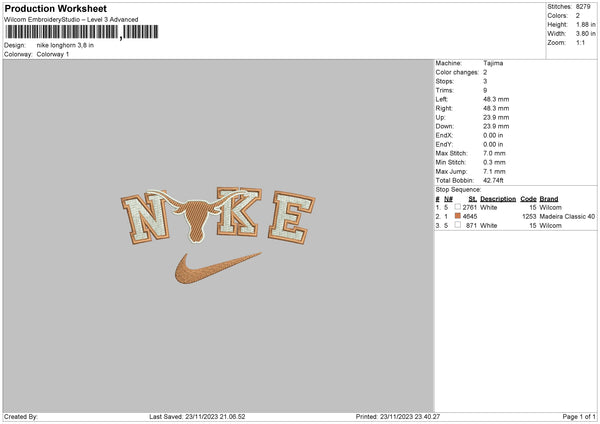The image size is (600, 424).
Task: Click the Total Bobbin value 42.74ft
Action: [x=493, y=180]
